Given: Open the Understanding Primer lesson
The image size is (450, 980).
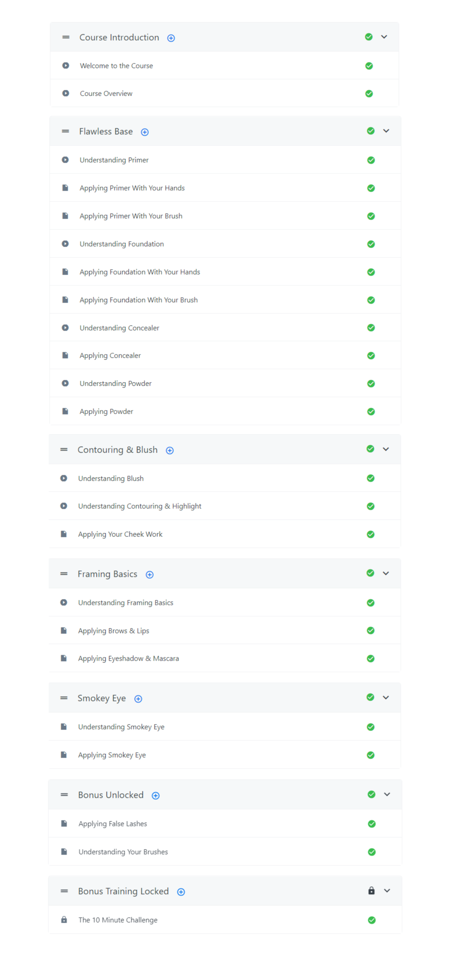Looking at the screenshot, I should click(114, 160).
